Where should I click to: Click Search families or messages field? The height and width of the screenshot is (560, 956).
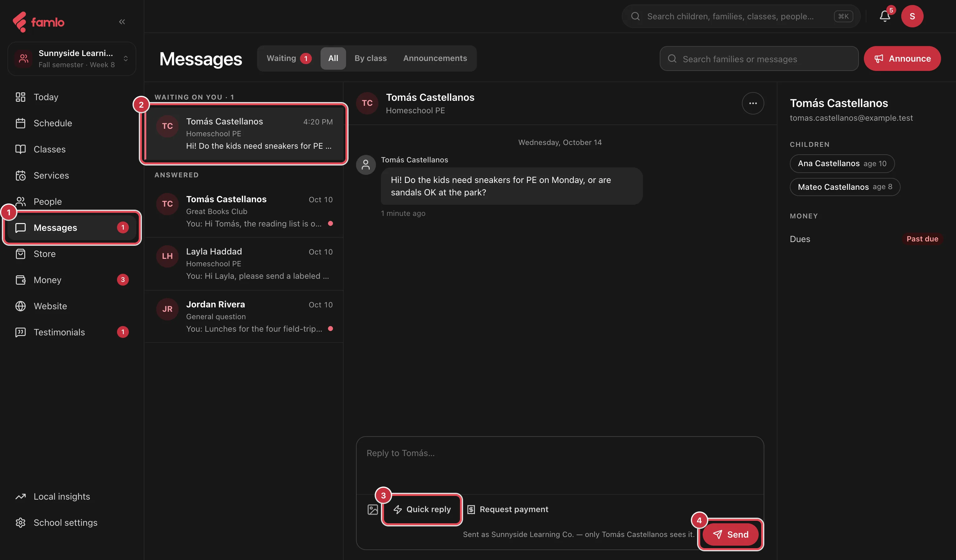click(x=759, y=59)
